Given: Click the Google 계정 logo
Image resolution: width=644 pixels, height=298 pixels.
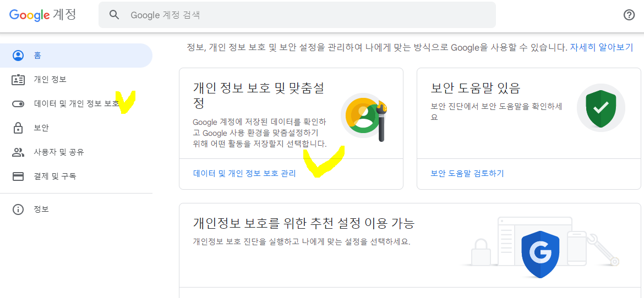Looking at the screenshot, I should [43, 15].
